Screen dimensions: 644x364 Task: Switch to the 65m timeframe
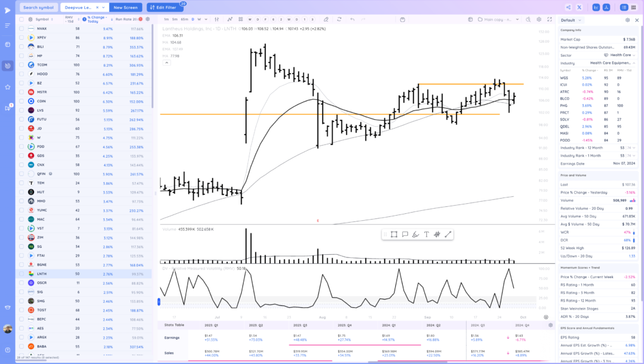click(184, 20)
